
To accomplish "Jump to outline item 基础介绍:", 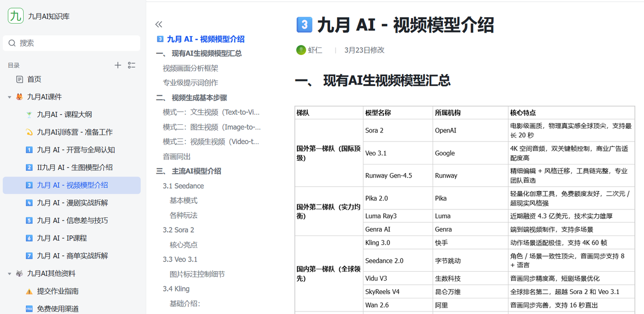I will 185,303.
